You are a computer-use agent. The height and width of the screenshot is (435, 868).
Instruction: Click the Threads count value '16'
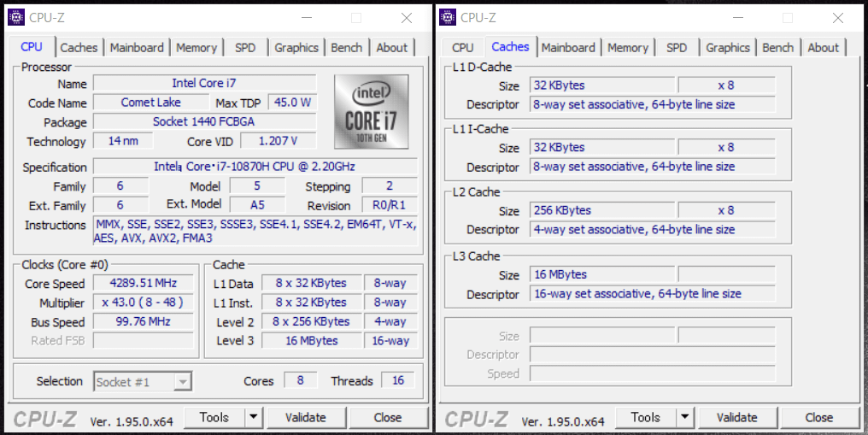click(398, 380)
